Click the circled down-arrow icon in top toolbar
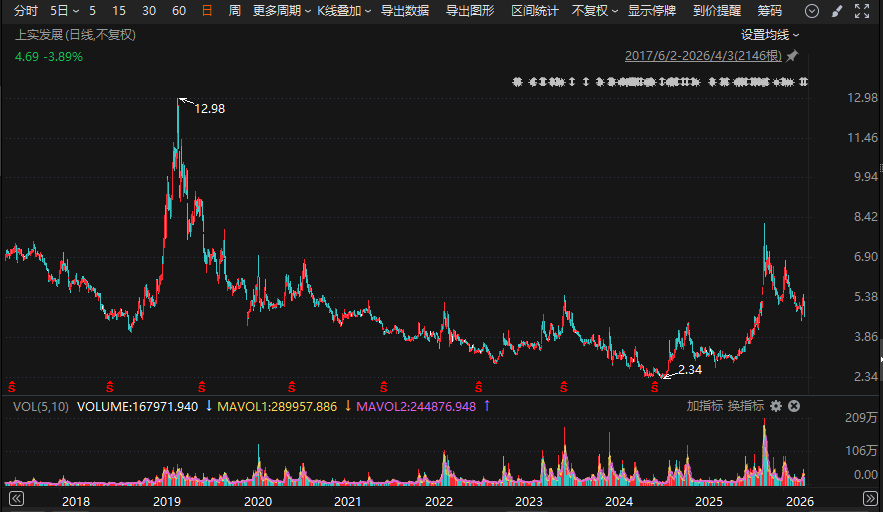 (x=811, y=11)
